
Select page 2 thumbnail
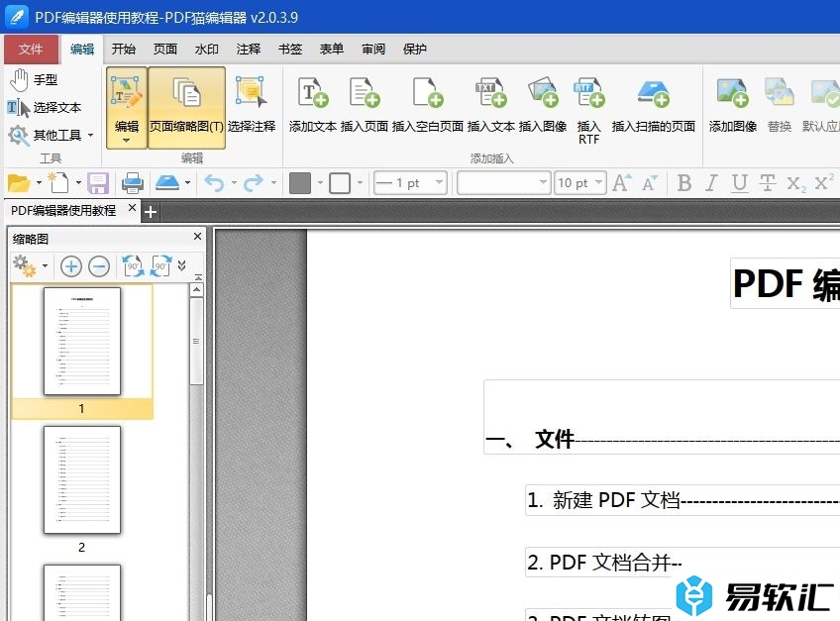coord(82,480)
